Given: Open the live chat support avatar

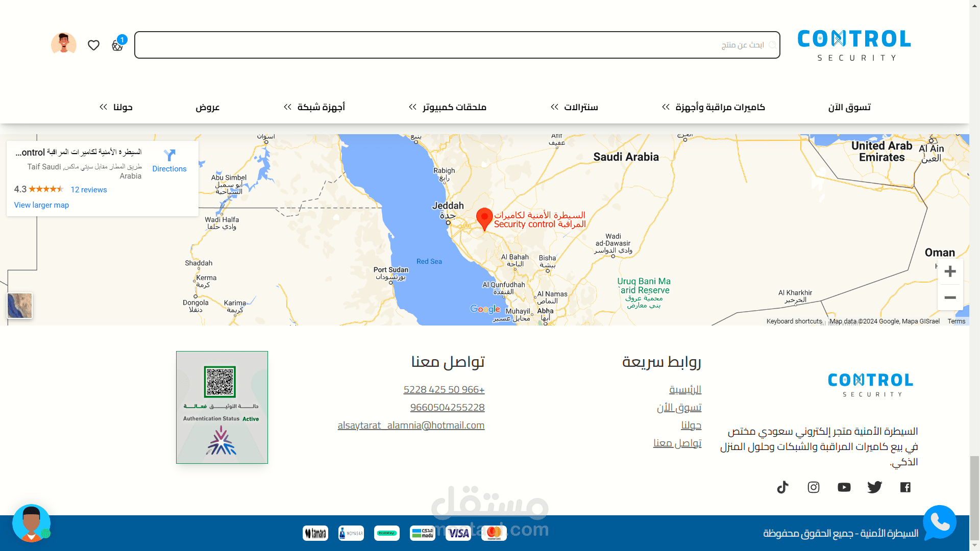Looking at the screenshot, I should [x=32, y=523].
